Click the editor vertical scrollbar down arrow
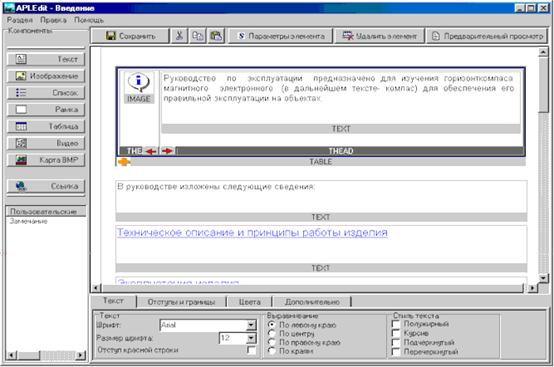Screen dimensions: 554x367 (543, 278)
